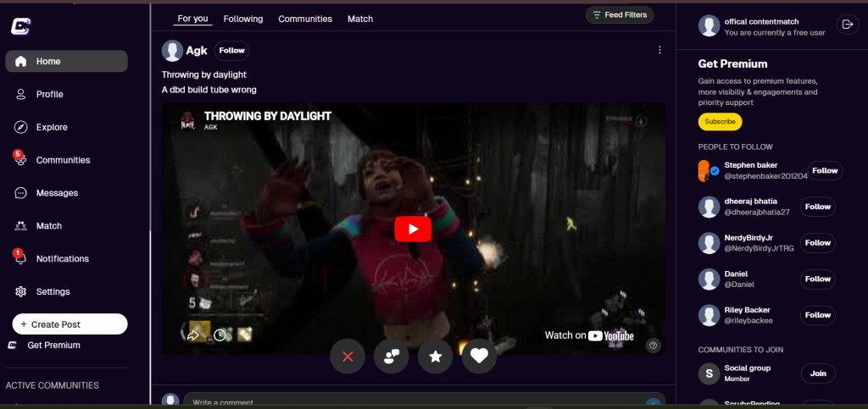
Task: Open Feed Filters dropdown
Action: [x=619, y=15]
